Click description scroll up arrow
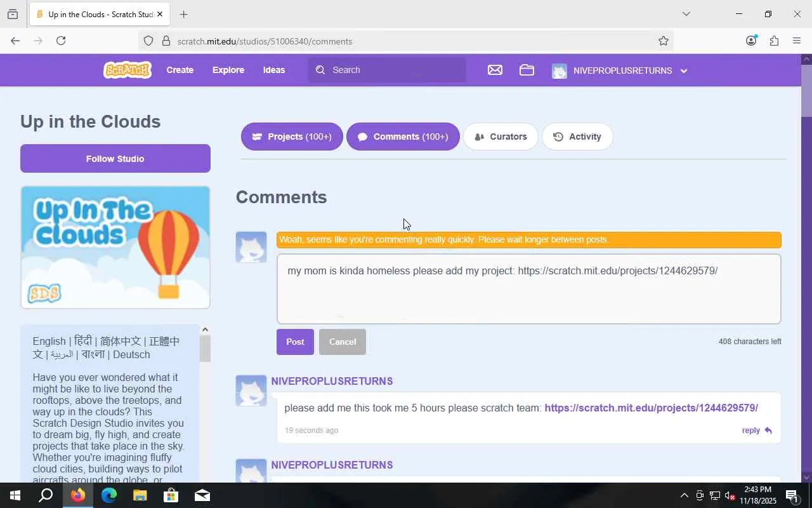The width and height of the screenshot is (812, 508). (205, 329)
